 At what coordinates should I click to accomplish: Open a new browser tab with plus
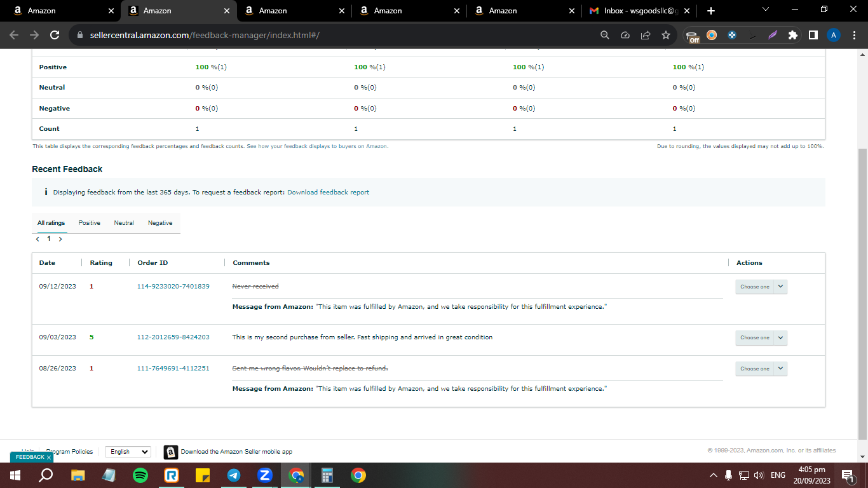pyautogui.click(x=711, y=11)
